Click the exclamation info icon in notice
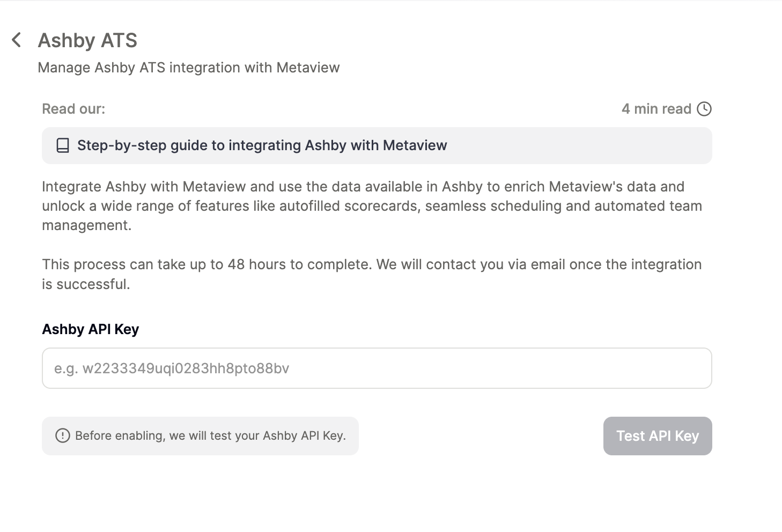 63,435
